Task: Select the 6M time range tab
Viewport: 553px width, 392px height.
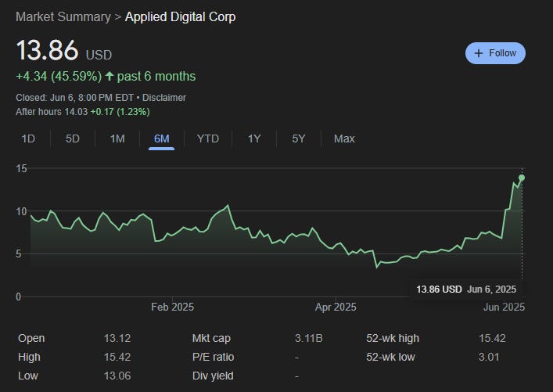Action: pos(162,138)
